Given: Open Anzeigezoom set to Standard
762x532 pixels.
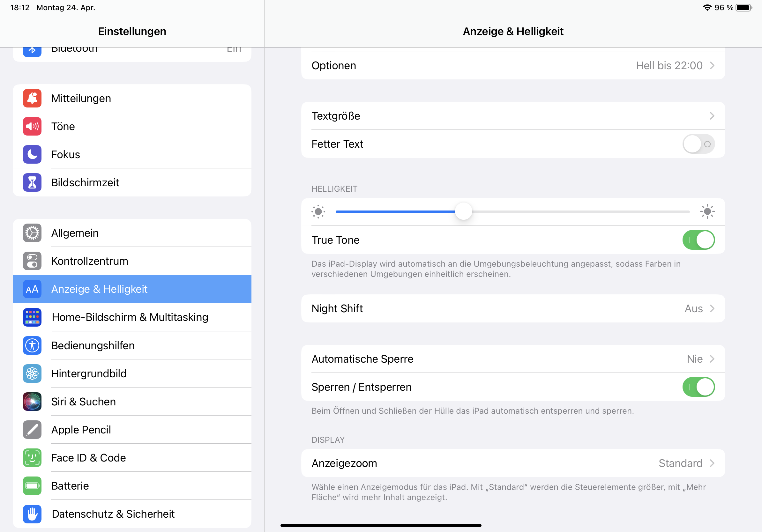Looking at the screenshot, I should click(513, 463).
